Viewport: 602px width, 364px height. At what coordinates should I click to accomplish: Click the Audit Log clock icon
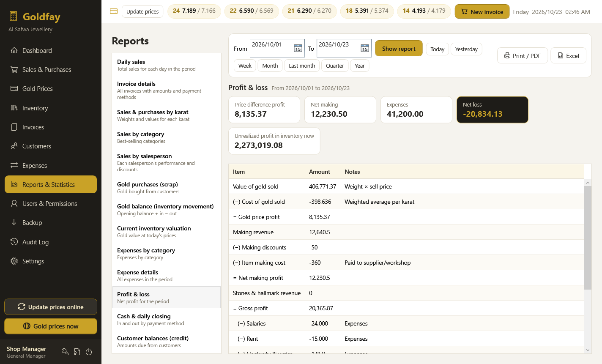coord(14,242)
